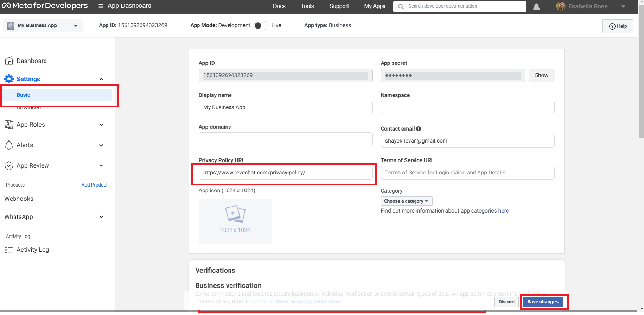
Task: Click the app categories 'here' link
Action: point(503,211)
